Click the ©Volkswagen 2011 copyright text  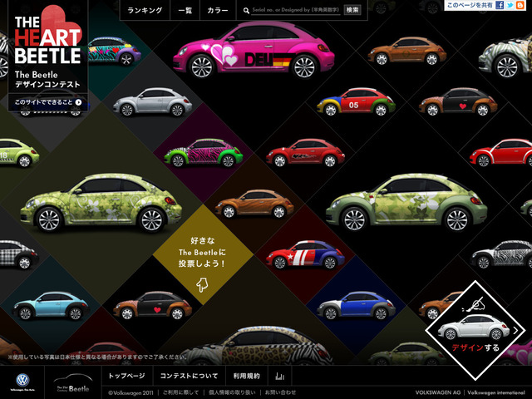coord(131,392)
